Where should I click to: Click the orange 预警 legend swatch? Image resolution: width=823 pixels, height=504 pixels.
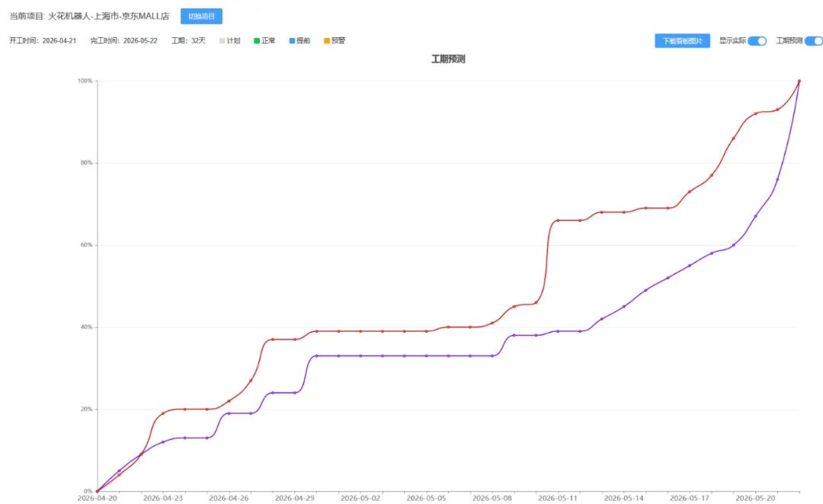(326, 41)
